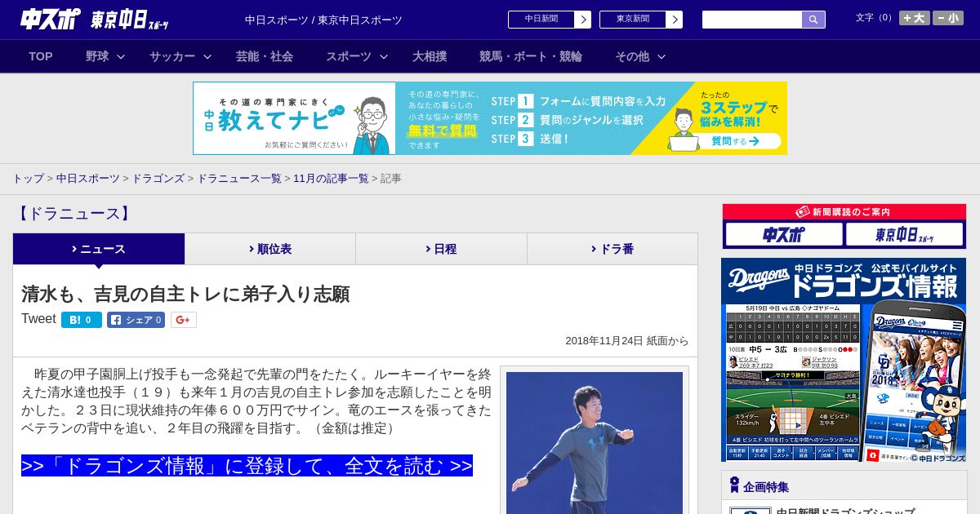Expand the サッカー menu
The width and height of the screenshot is (980, 514).
point(180,56)
